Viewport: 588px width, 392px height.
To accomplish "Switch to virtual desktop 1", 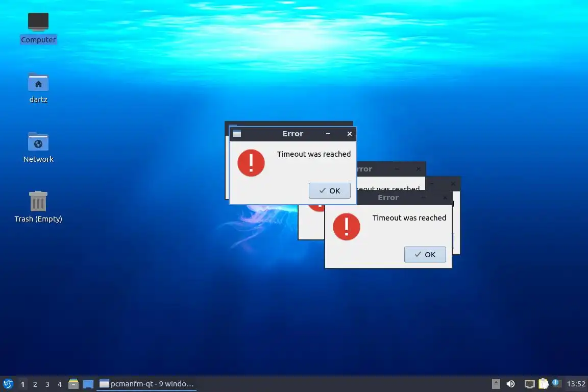I will [22, 384].
